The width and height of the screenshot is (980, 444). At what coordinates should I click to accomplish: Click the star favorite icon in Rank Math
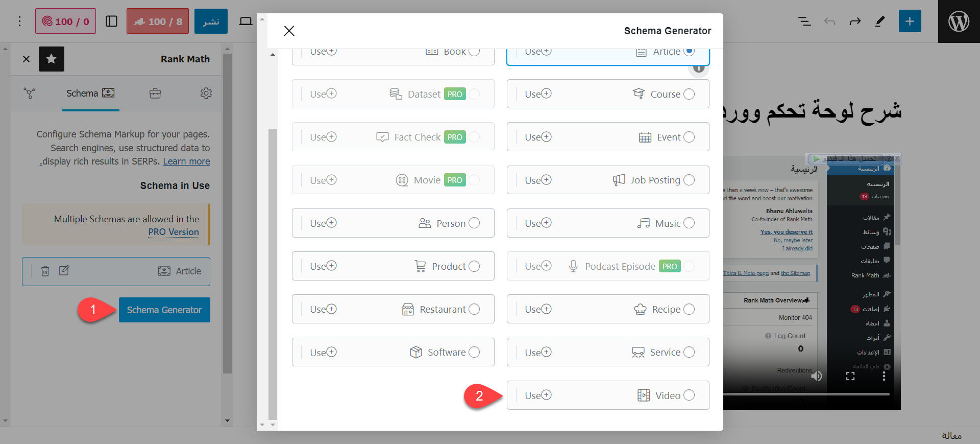pos(52,59)
